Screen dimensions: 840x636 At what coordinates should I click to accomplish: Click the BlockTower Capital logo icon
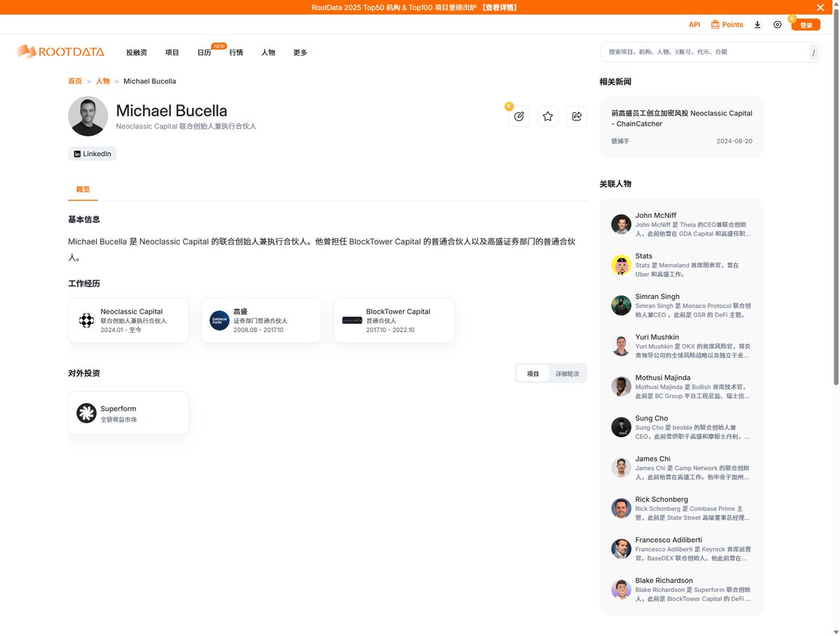click(x=352, y=320)
